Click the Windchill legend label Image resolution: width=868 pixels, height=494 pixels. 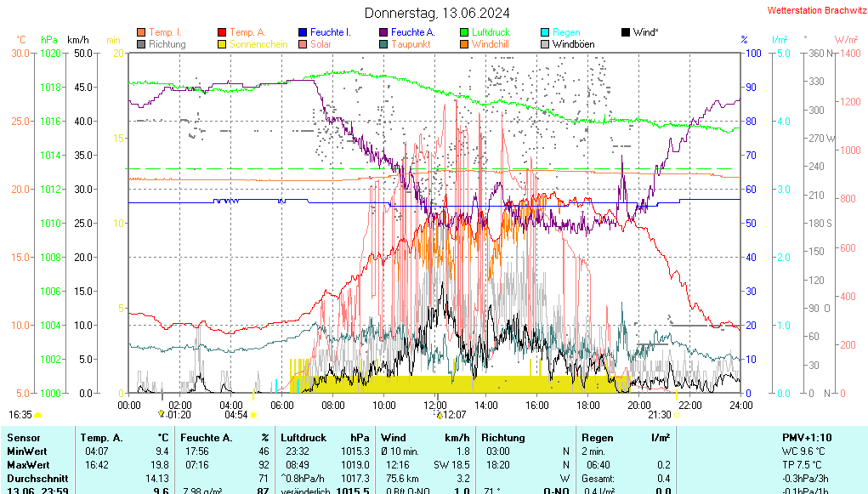point(491,44)
